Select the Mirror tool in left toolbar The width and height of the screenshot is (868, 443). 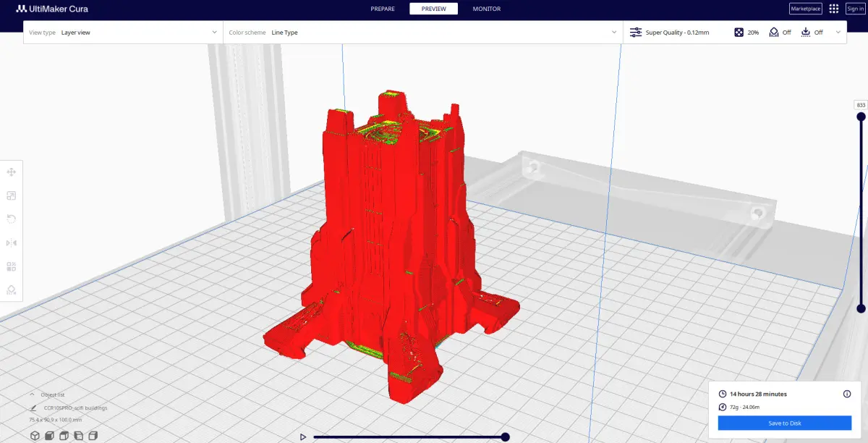[12, 242]
